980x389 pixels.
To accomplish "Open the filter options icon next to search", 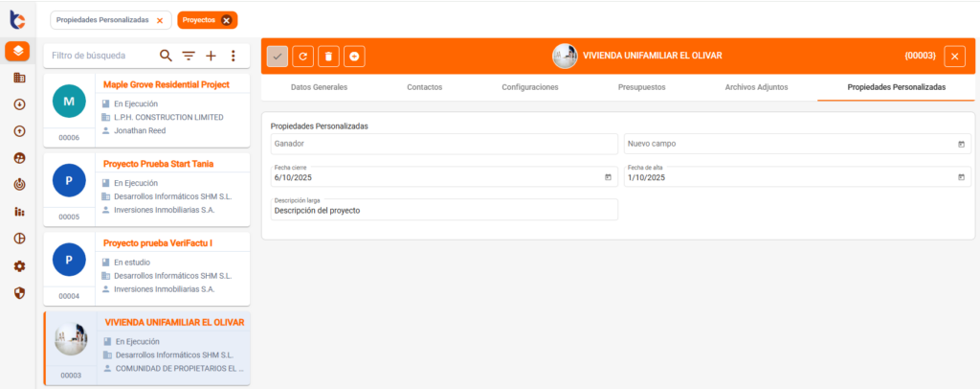I will pos(189,56).
